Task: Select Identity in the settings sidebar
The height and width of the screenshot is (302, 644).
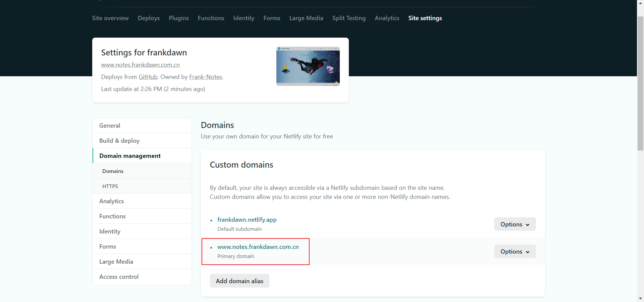Action: point(142,231)
